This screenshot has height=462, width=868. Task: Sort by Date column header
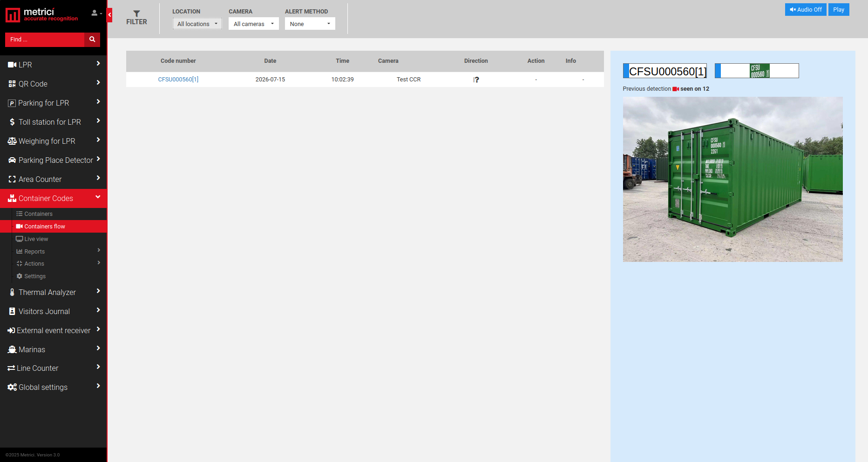click(270, 61)
